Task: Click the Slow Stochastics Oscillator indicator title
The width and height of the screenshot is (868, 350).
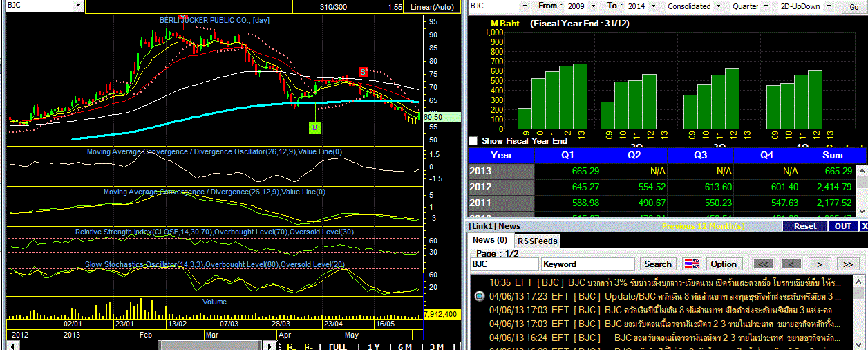Action: [x=214, y=264]
